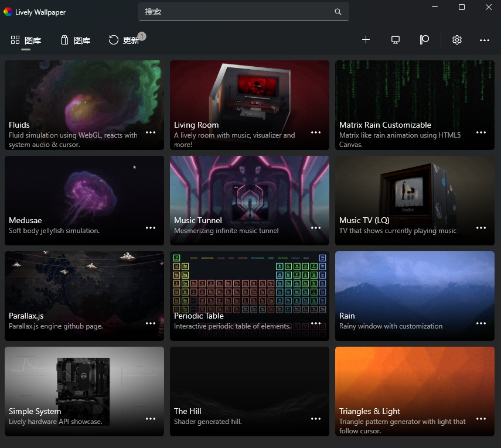Image resolution: width=501 pixels, height=448 pixels.
Task: Select the 图库 tab with grid icon
Action: click(26, 40)
